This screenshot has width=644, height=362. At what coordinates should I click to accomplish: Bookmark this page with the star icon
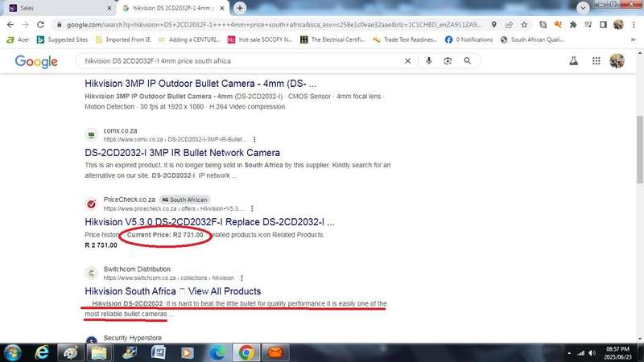(524, 25)
